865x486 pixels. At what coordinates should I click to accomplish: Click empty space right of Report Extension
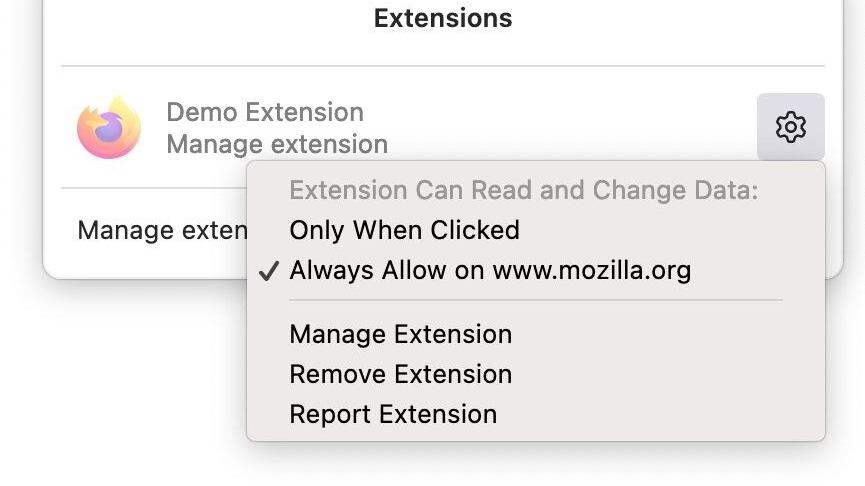click(x=660, y=414)
